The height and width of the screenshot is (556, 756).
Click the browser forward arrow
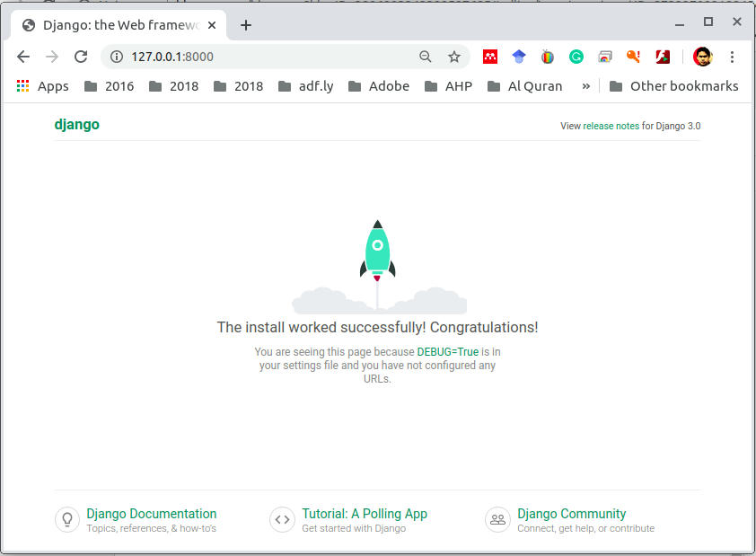click(x=52, y=57)
